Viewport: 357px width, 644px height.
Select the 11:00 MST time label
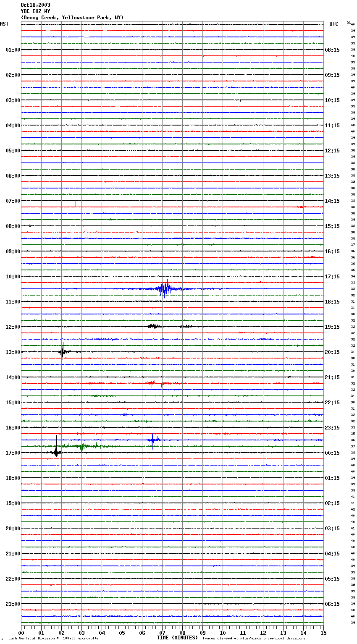(x=13, y=302)
